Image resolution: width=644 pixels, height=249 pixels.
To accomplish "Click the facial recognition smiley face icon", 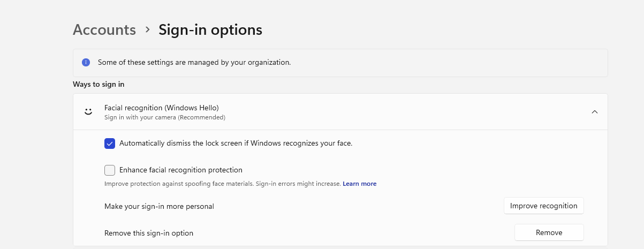I will pyautogui.click(x=88, y=112).
